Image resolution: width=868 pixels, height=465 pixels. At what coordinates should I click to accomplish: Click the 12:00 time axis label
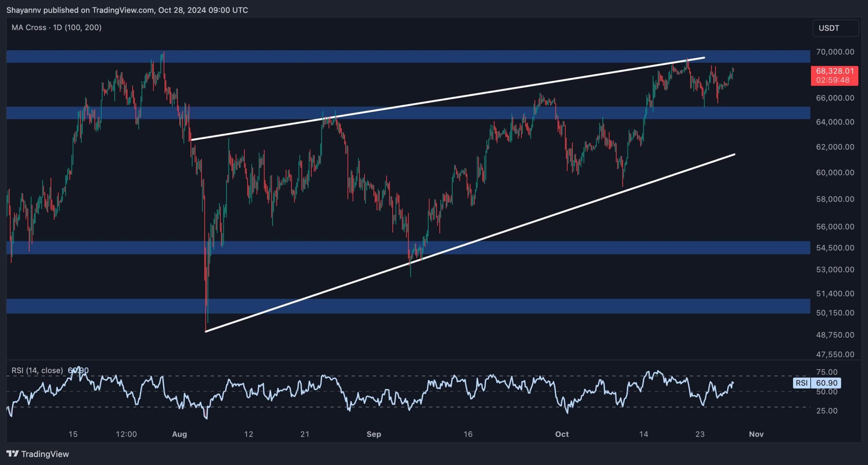pyautogui.click(x=126, y=434)
